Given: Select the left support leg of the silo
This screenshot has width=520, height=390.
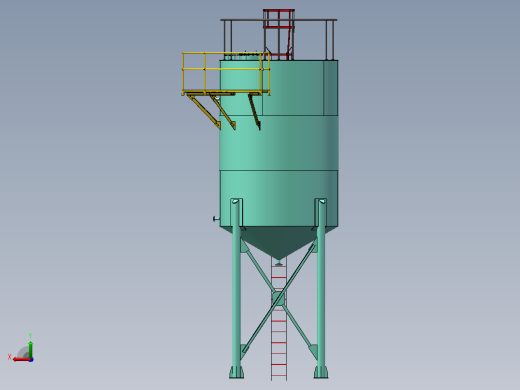Looking at the screenshot, I should pyautogui.click(x=237, y=287).
